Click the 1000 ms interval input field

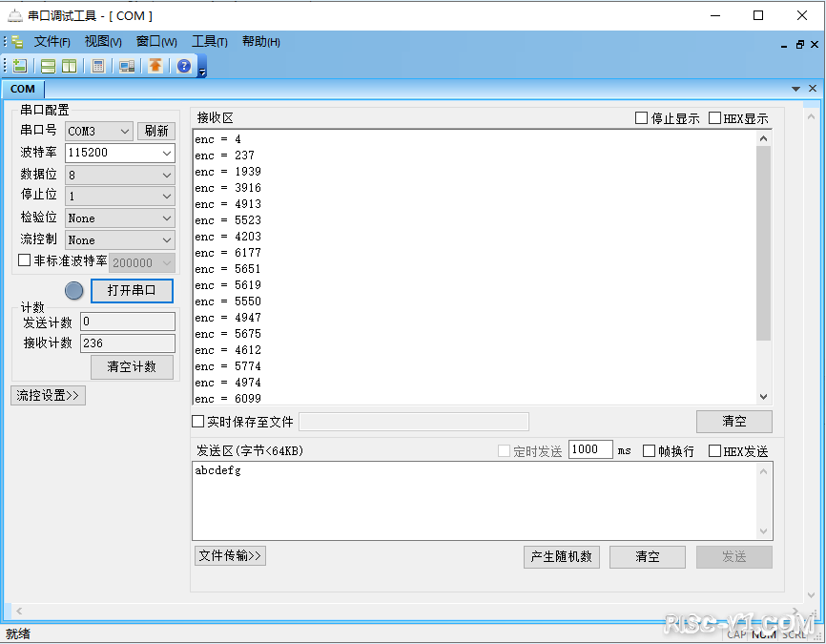pyautogui.click(x=590, y=449)
